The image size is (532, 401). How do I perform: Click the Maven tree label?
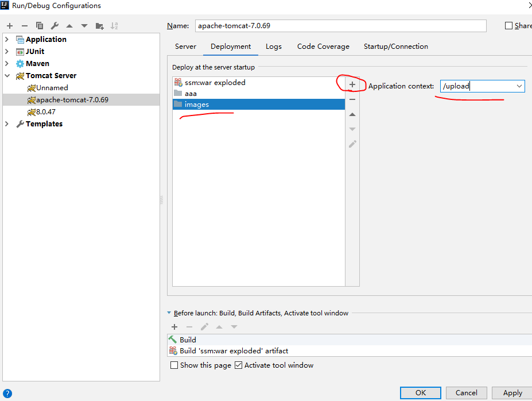(38, 64)
